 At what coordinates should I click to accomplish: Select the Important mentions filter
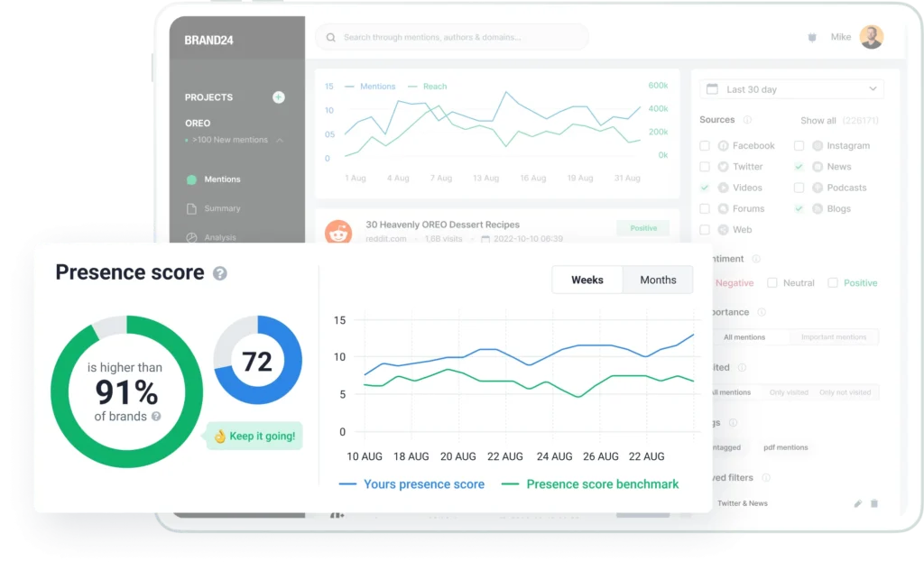pos(833,337)
